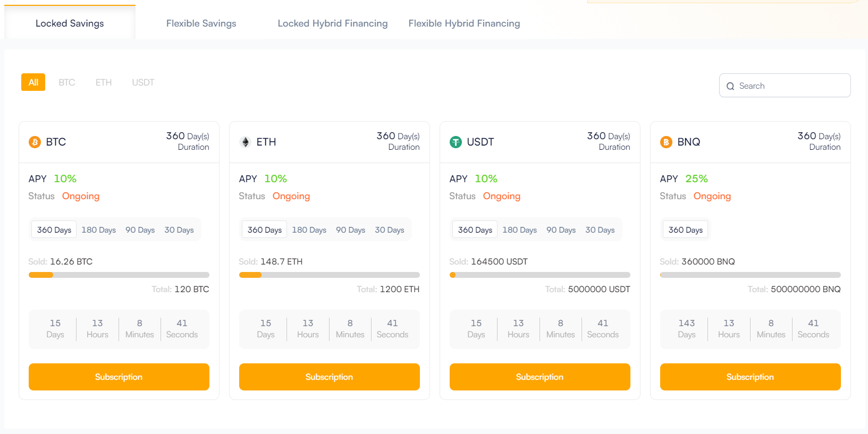Click the search magnifier icon
868x434 pixels.
(x=730, y=86)
